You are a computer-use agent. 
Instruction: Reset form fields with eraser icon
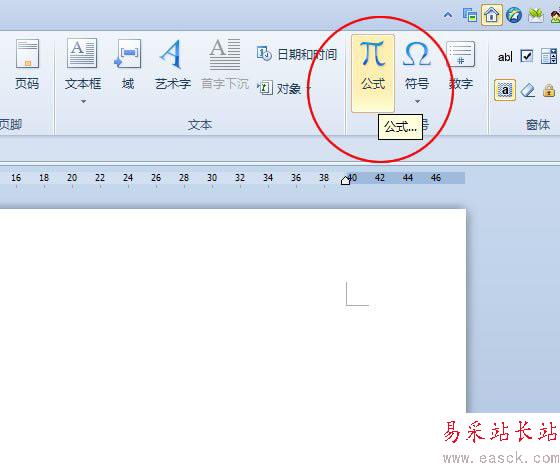(528, 90)
